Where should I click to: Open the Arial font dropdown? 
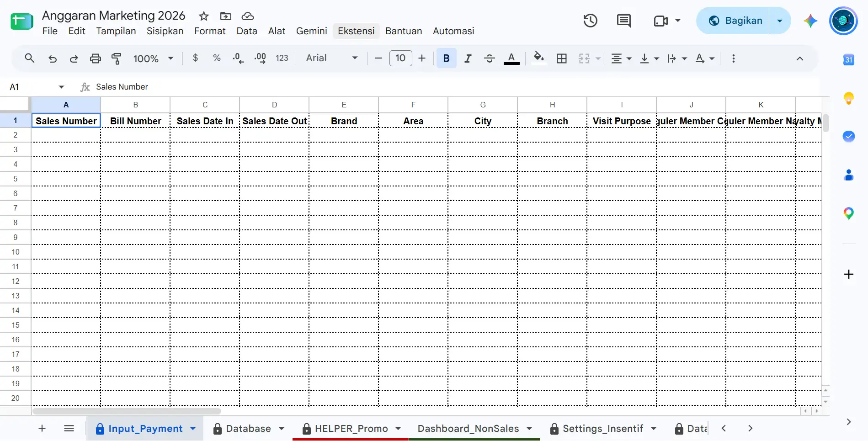(x=332, y=58)
